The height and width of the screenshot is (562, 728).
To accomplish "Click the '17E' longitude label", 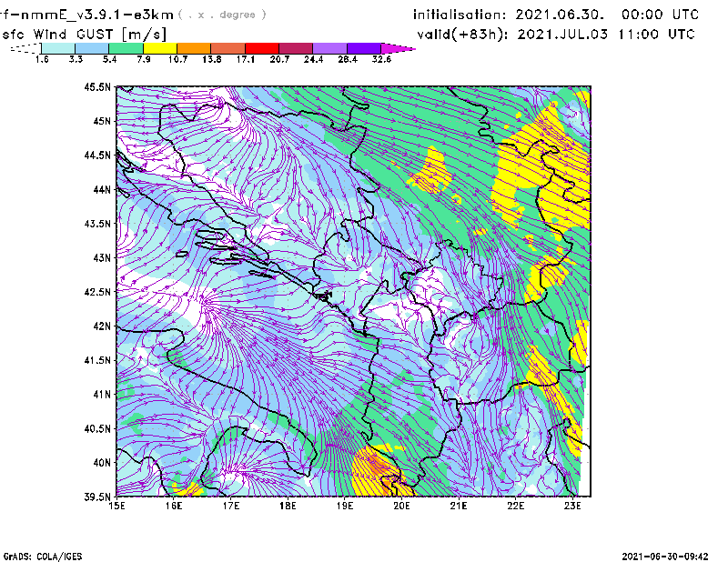I will pos(231,506).
